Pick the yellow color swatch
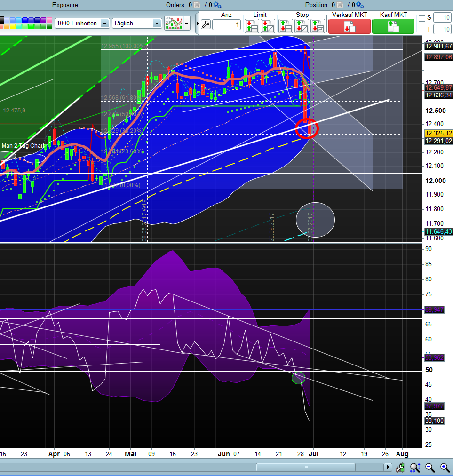Image resolution: width=453 pixels, height=476 pixels. click(12, 26)
